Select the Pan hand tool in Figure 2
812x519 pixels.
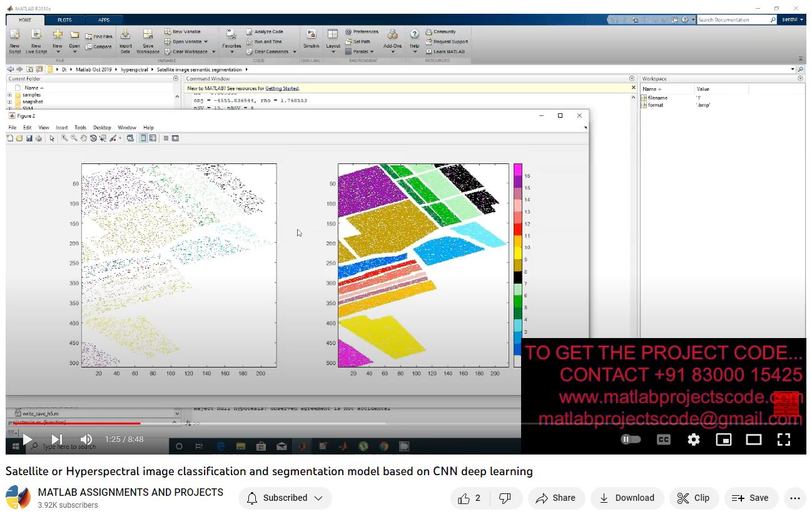(x=83, y=138)
